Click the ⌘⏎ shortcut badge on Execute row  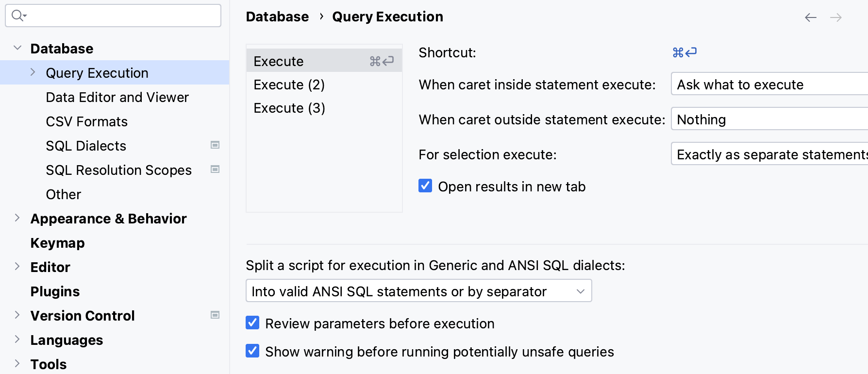coord(381,61)
